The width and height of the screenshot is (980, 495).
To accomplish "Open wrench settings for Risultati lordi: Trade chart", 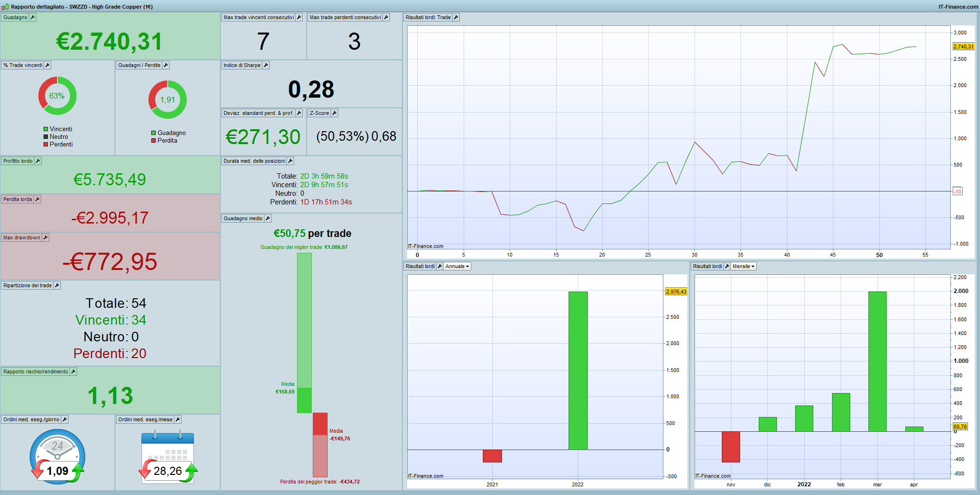I will click(456, 17).
